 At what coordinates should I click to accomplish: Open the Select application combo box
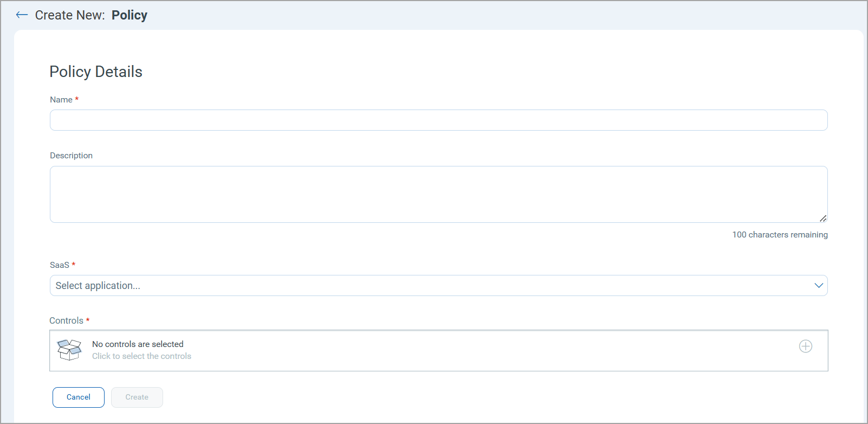tap(438, 286)
